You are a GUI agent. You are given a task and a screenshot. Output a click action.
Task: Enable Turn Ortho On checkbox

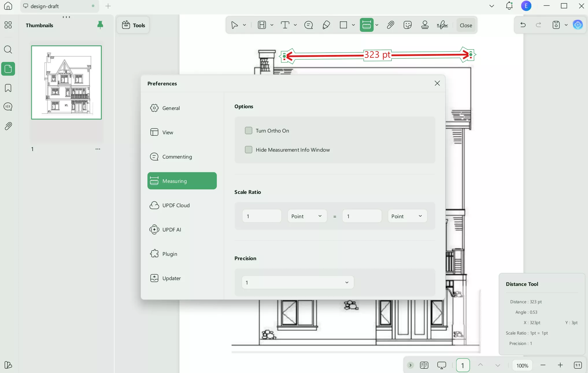[x=248, y=131]
